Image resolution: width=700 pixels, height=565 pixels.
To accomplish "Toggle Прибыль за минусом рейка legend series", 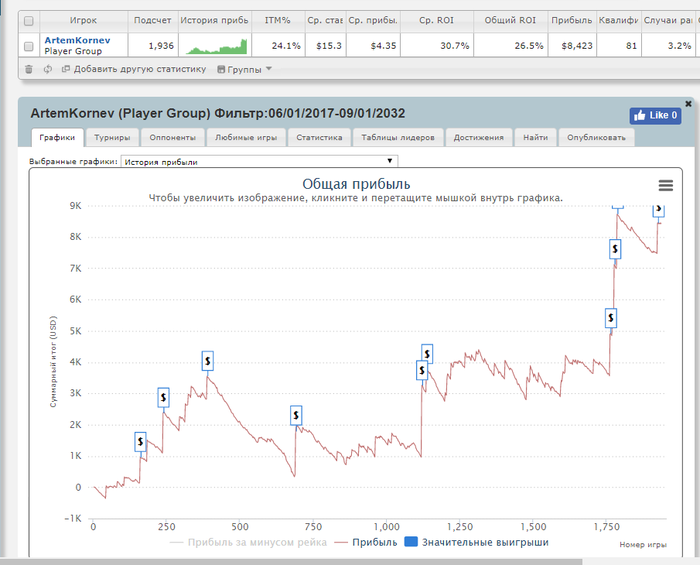I will pyautogui.click(x=249, y=542).
